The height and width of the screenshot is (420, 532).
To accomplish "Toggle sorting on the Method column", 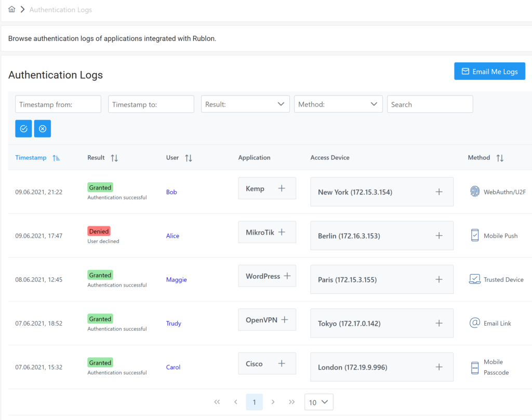I will (x=499, y=157).
